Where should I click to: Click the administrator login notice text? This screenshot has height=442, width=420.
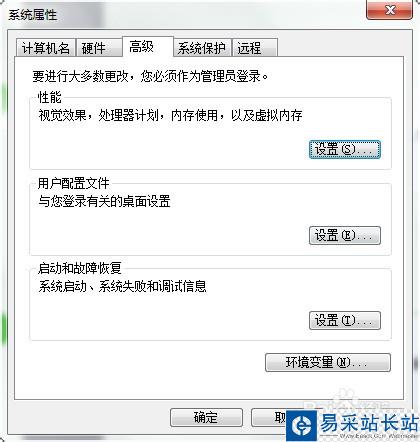(150, 76)
